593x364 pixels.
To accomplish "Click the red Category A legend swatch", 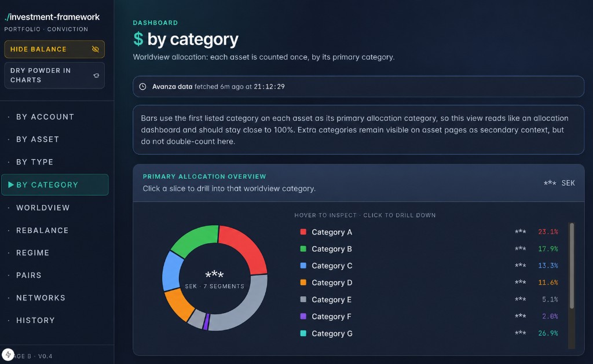I will pyautogui.click(x=303, y=231).
